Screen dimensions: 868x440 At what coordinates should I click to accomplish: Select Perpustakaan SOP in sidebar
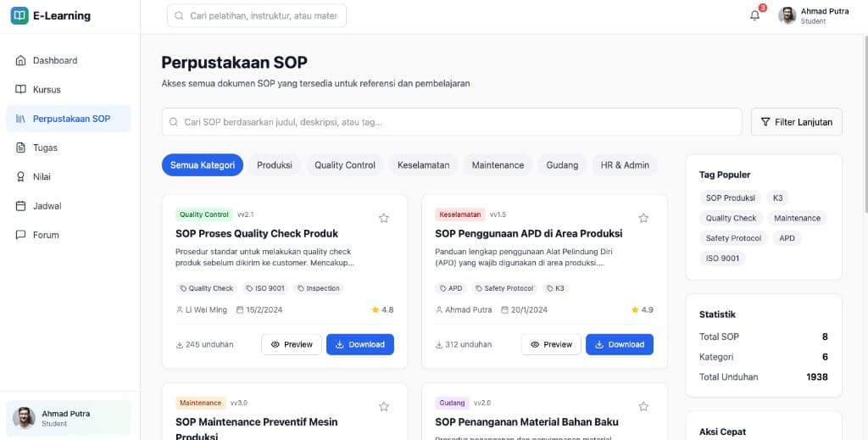(69, 119)
